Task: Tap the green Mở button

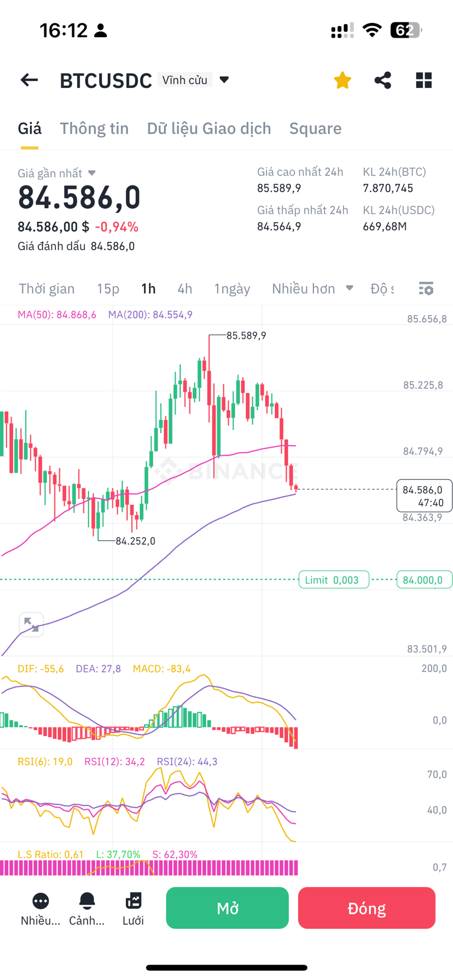Action: click(228, 908)
